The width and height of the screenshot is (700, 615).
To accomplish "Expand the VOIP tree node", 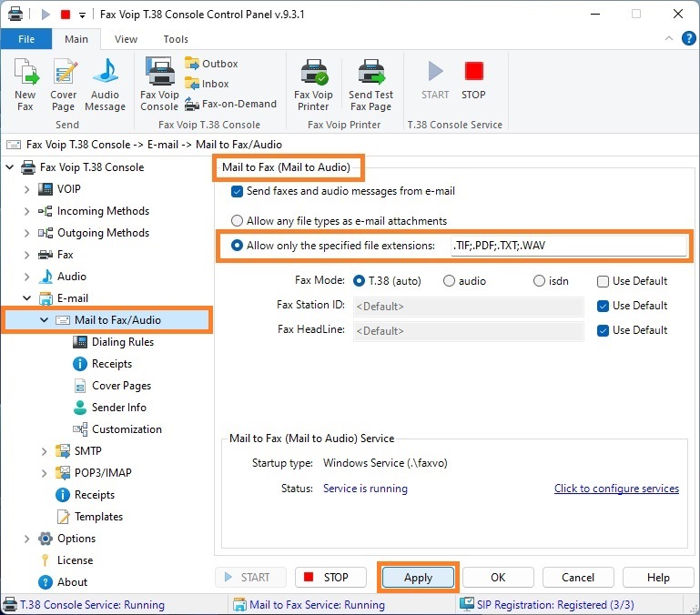I will click(26, 189).
